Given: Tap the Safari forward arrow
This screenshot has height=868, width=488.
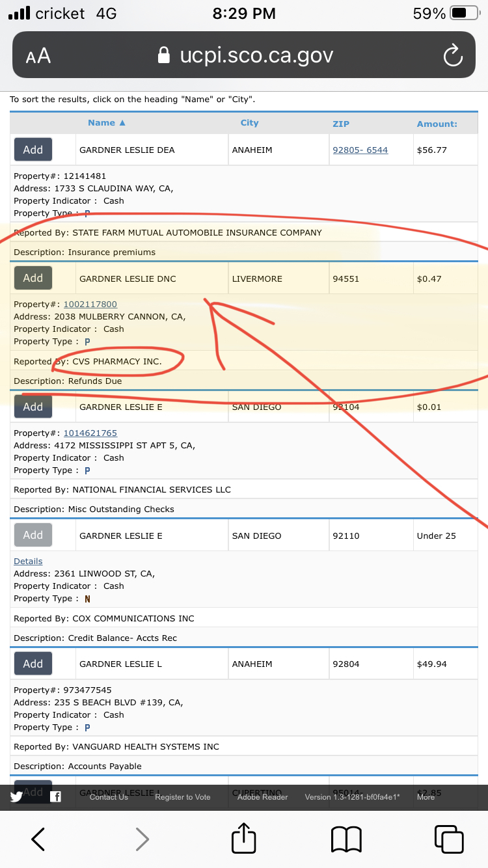Looking at the screenshot, I should pos(142,839).
